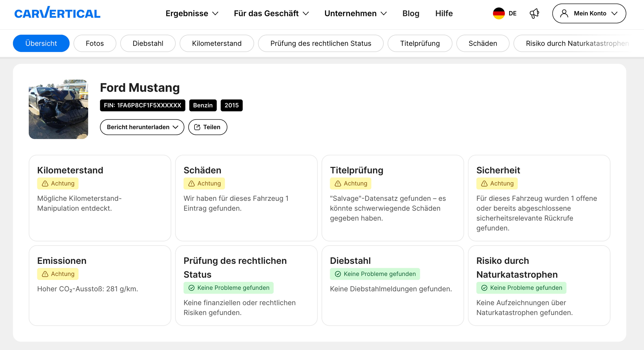
Task: Open the DE language selector
Action: tap(504, 13)
